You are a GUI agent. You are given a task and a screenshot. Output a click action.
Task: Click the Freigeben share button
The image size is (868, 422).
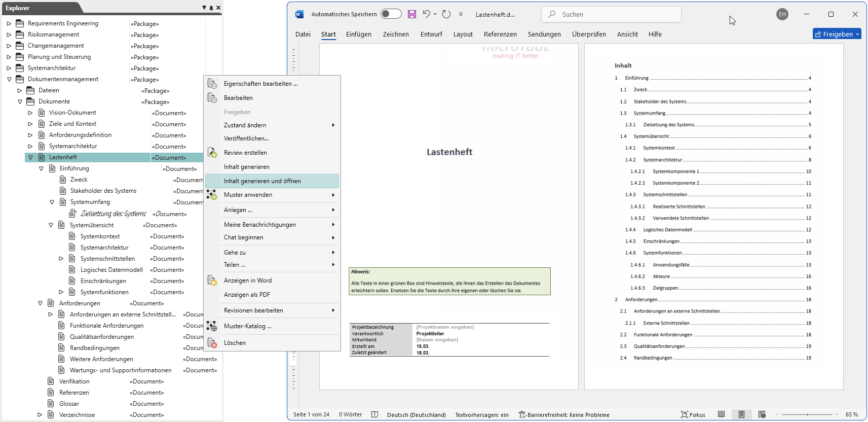coord(837,34)
